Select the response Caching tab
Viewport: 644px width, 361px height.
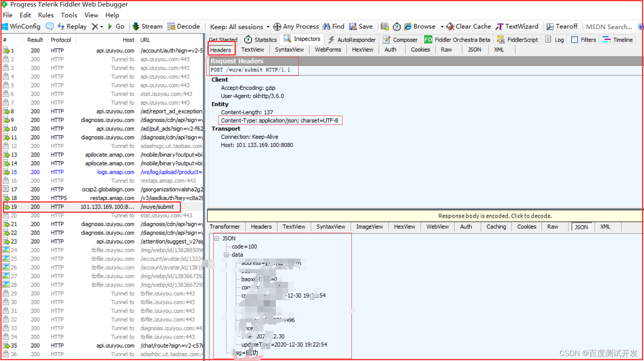496,227
